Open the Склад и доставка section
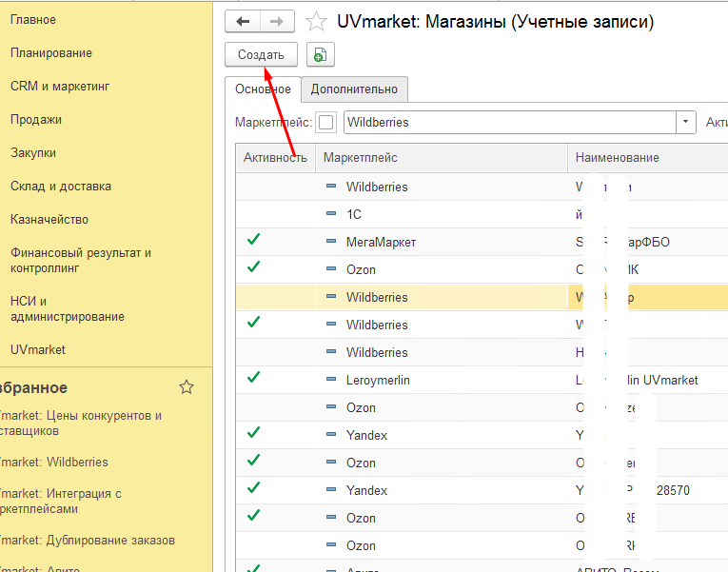The width and height of the screenshot is (728, 572). click(x=61, y=187)
